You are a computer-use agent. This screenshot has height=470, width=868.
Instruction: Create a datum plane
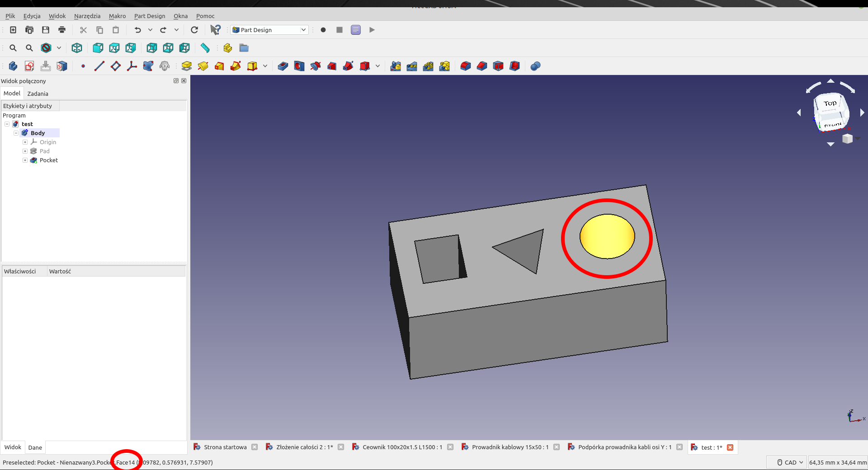(116, 66)
